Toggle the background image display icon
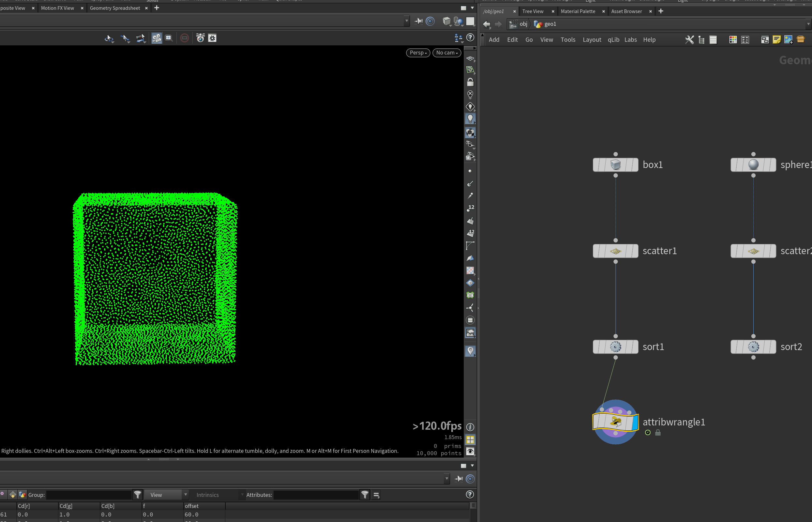This screenshot has width=812, height=522. point(470,333)
